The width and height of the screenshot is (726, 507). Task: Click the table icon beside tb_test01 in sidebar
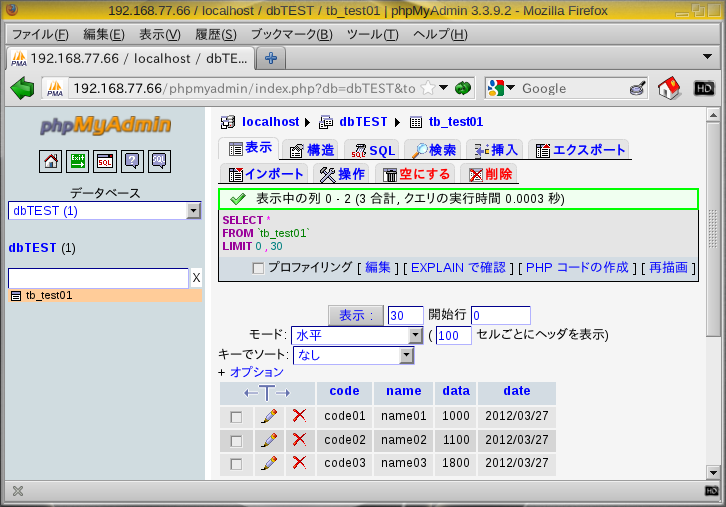click(x=16, y=296)
